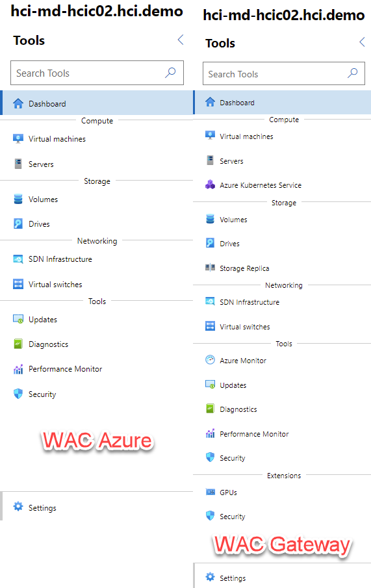Open Servers label in Gateway panel
This screenshot has width=371, height=588.
pyautogui.click(x=231, y=161)
